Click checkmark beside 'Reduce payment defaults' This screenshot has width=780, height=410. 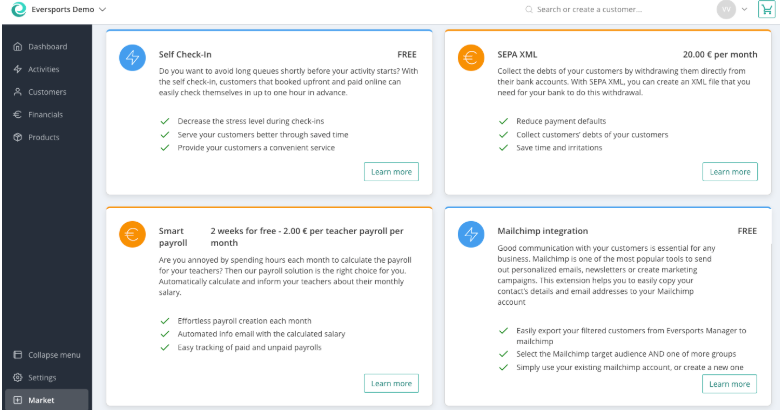click(503, 121)
